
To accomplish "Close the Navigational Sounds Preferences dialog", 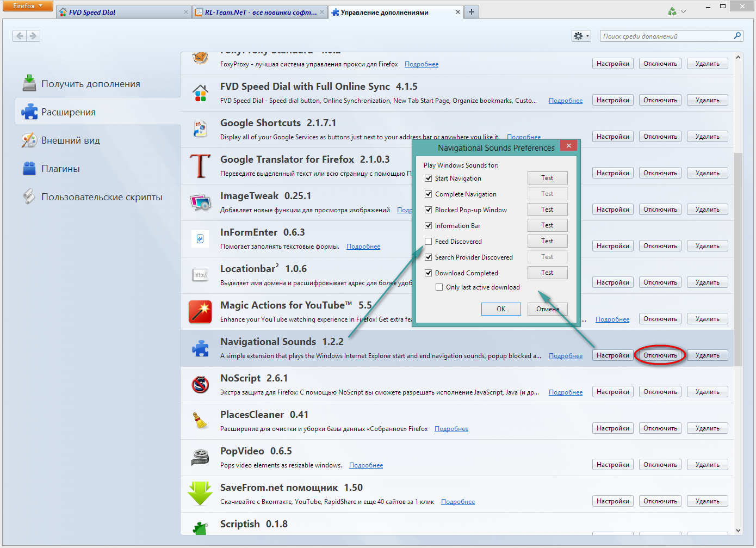I will [568, 145].
